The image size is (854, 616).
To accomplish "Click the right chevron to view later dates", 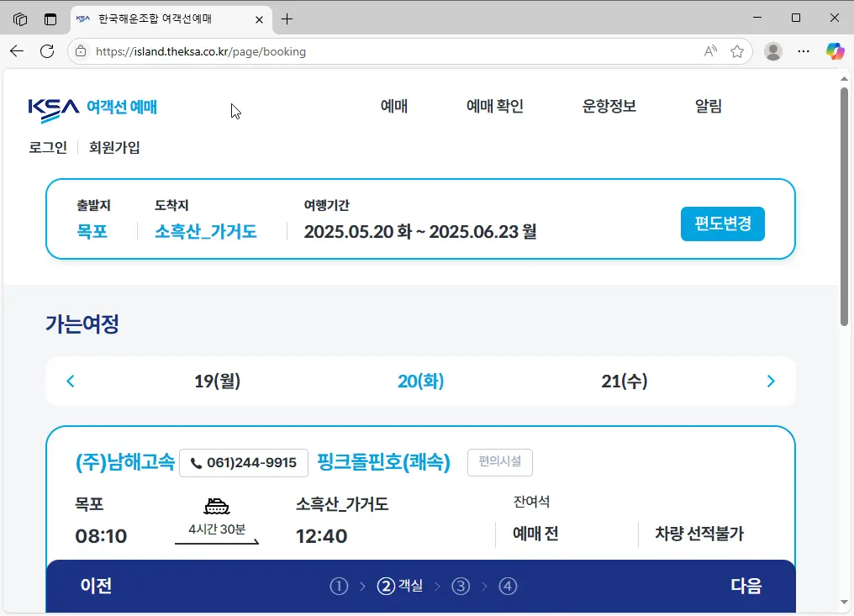I will click(771, 381).
